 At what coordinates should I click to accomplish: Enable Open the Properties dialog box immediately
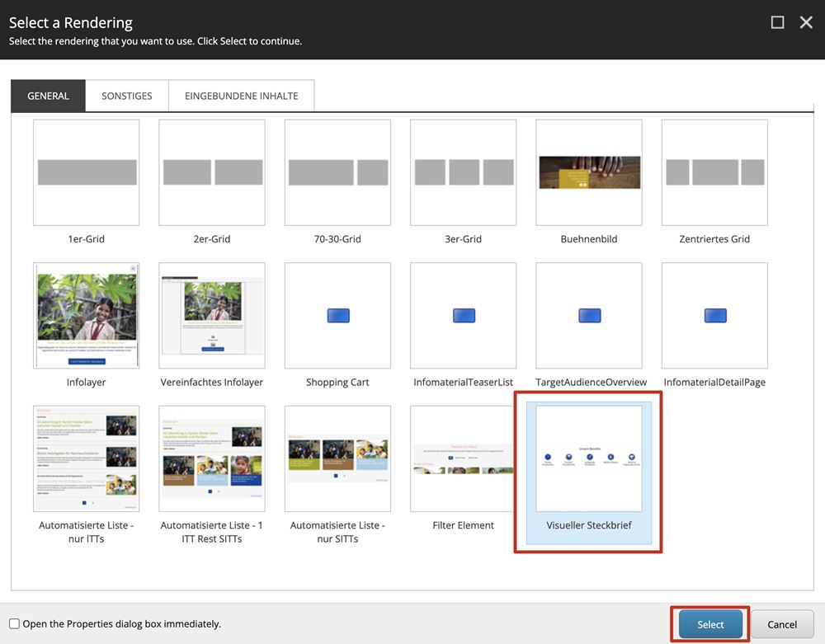click(14, 624)
